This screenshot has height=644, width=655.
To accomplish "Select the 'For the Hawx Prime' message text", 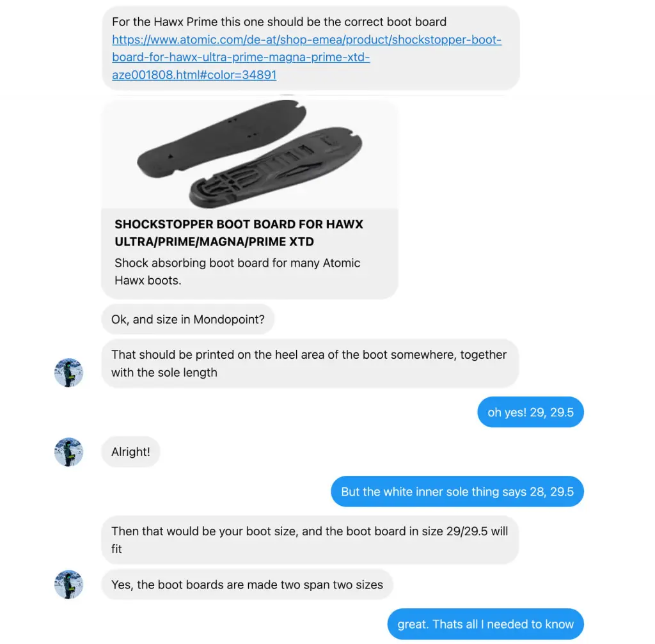I will click(279, 22).
